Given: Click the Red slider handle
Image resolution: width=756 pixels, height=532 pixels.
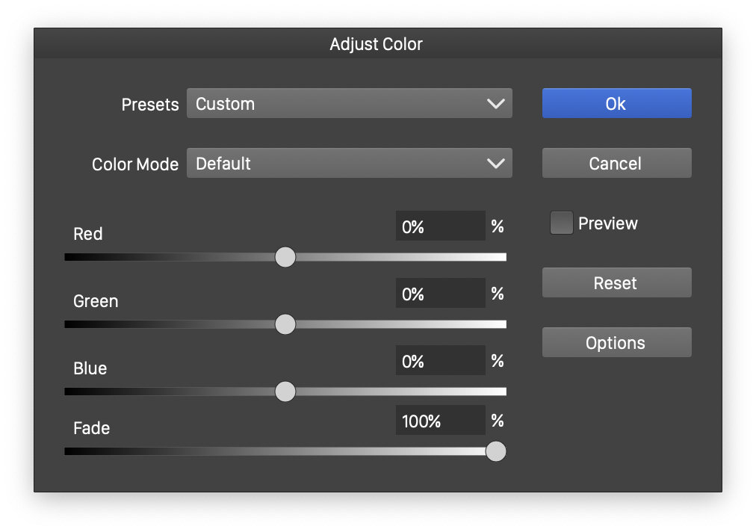Looking at the screenshot, I should (285, 257).
